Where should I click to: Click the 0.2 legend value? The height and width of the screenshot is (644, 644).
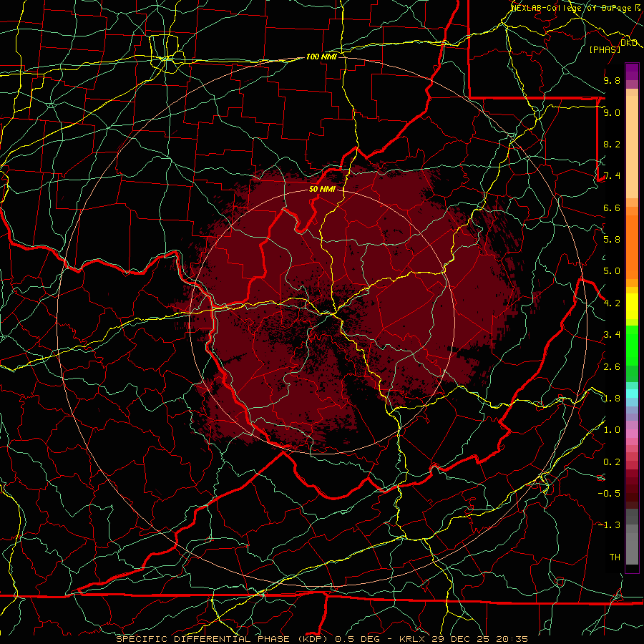pos(612,462)
